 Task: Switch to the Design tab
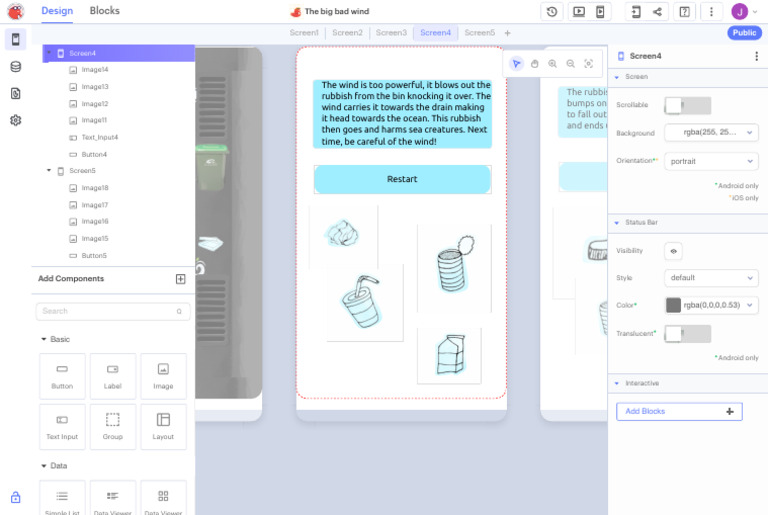57,11
